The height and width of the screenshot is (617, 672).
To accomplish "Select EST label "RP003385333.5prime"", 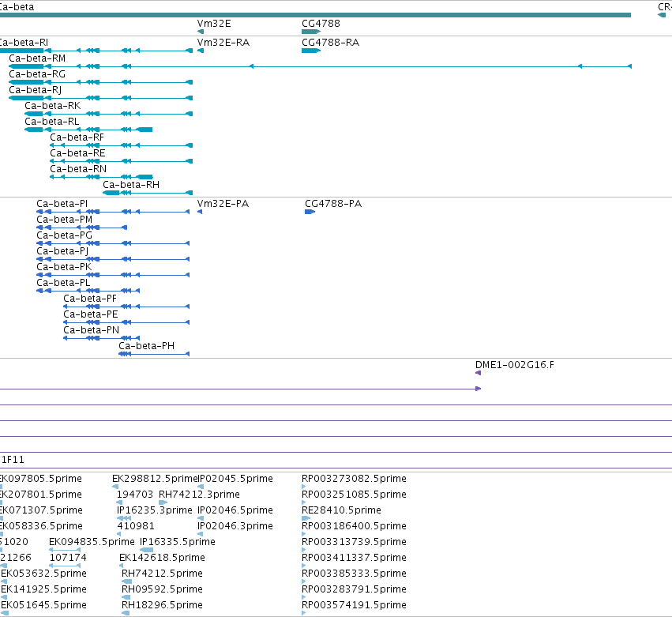I will (x=354, y=574).
